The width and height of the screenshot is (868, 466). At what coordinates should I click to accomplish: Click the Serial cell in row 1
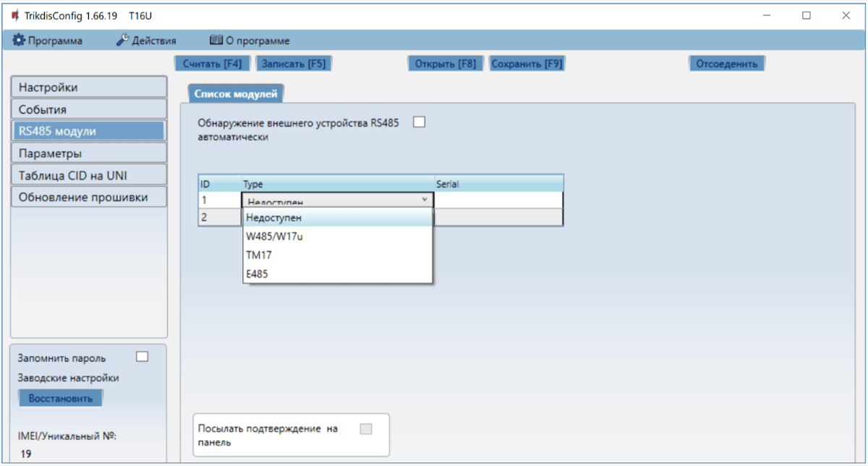(x=498, y=199)
